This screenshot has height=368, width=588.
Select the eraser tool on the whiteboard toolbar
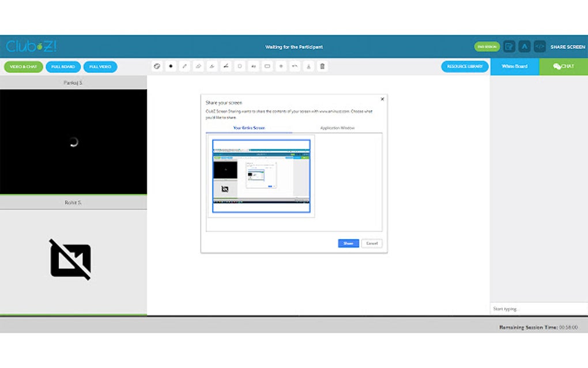click(x=198, y=66)
